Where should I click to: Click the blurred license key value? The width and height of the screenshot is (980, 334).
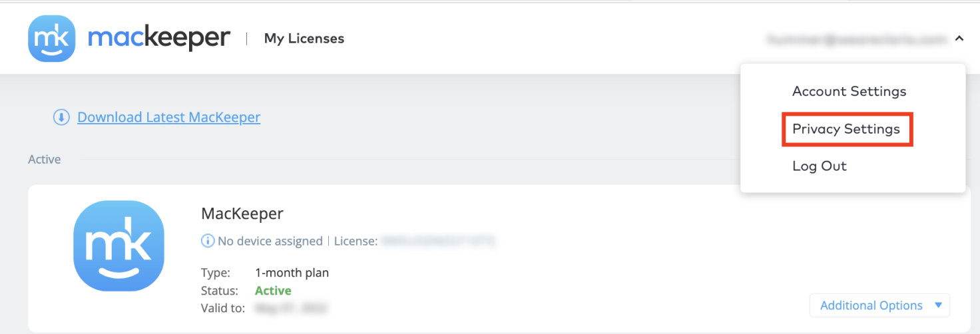pos(437,241)
